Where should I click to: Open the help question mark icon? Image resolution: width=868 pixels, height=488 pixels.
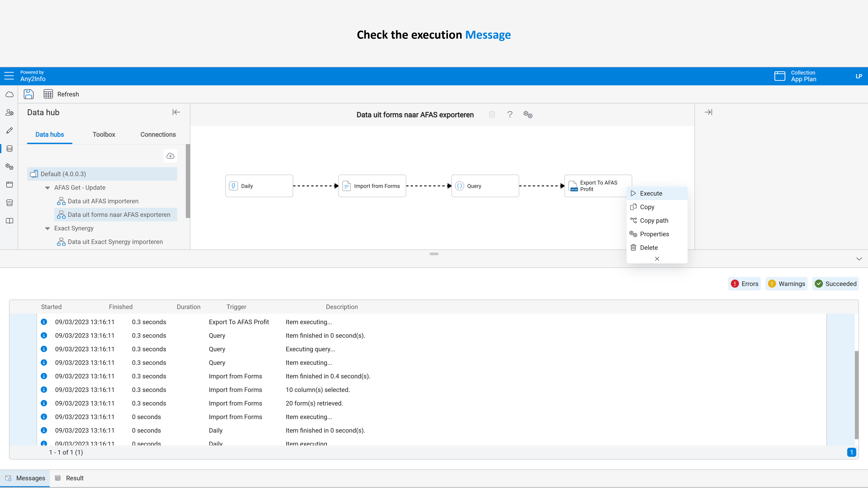[510, 115]
